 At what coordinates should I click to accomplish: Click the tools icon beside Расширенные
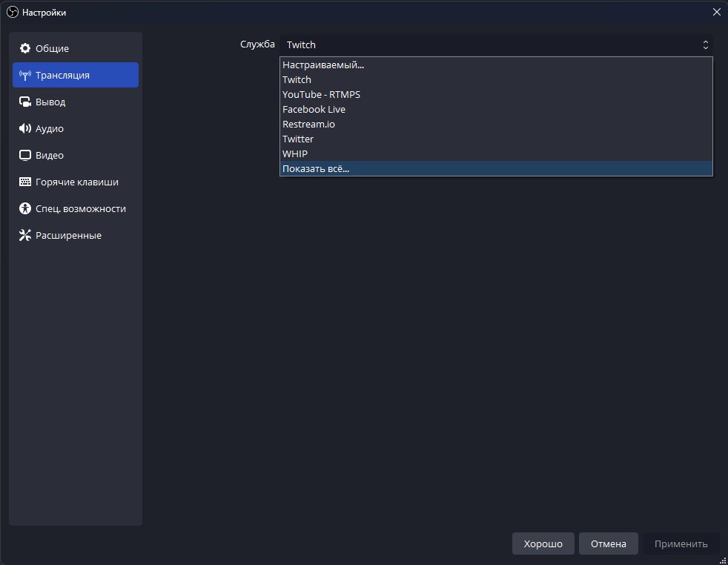click(x=25, y=235)
